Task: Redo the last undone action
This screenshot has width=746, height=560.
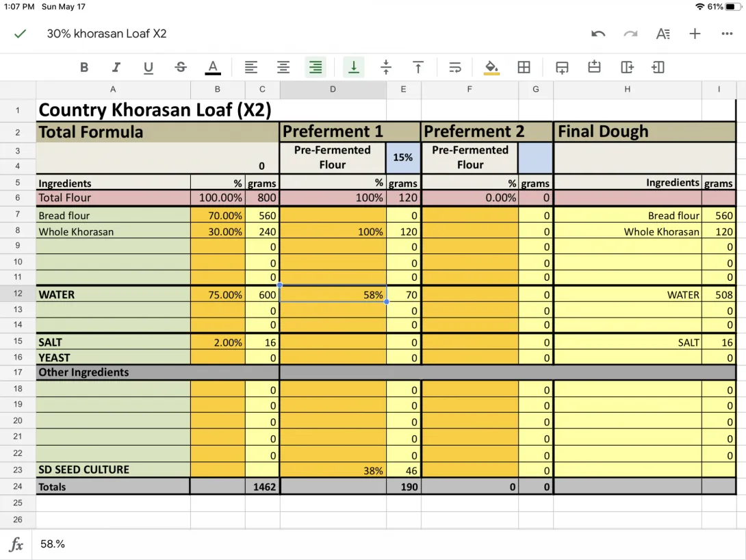Action: (630, 33)
